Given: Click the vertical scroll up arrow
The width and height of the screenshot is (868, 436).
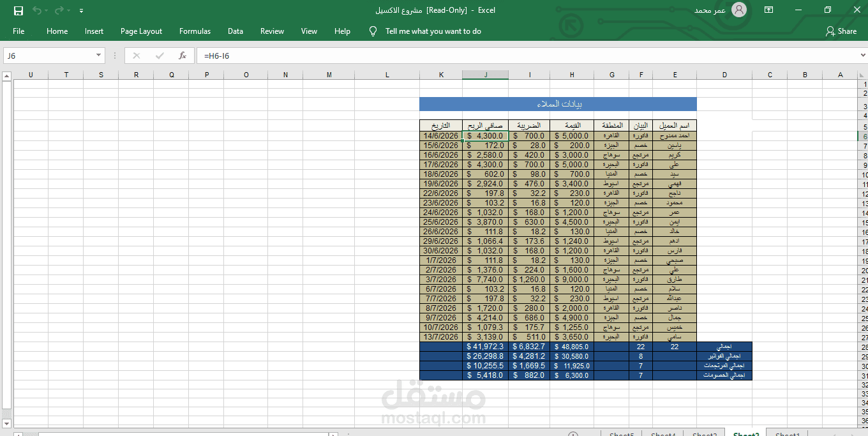Looking at the screenshot, I should coord(7,77).
